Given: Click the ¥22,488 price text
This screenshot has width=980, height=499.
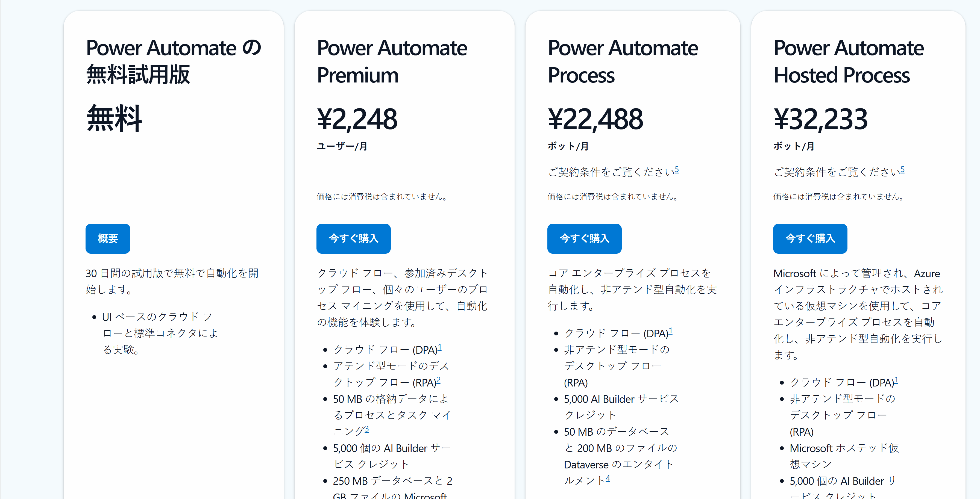Looking at the screenshot, I should point(595,118).
